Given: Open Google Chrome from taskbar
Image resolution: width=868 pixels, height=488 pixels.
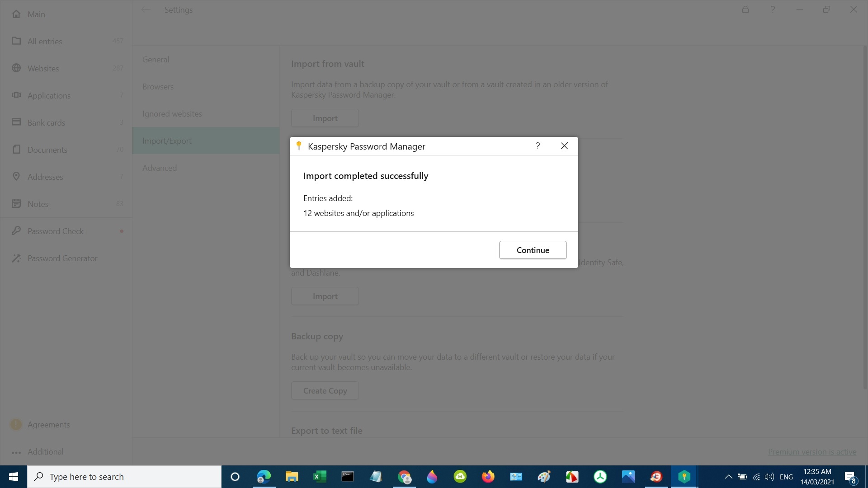Looking at the screenshot, I should (404, 477).
